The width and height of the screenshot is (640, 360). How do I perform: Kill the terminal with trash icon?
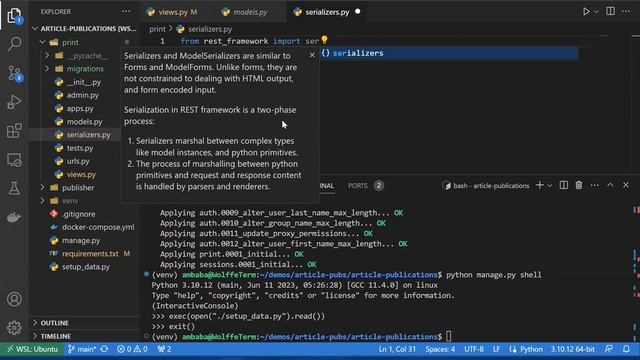(x=579, y=185)
